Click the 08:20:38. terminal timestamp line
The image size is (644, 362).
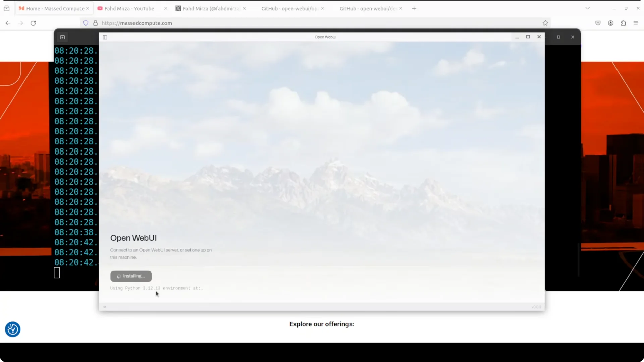[76, 232]
